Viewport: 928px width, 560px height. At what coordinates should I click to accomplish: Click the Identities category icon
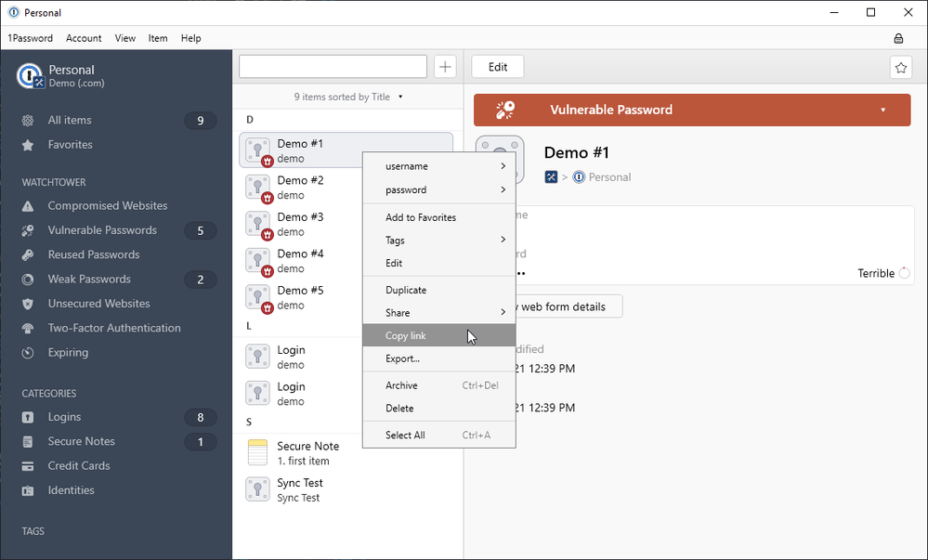point(28,490)
